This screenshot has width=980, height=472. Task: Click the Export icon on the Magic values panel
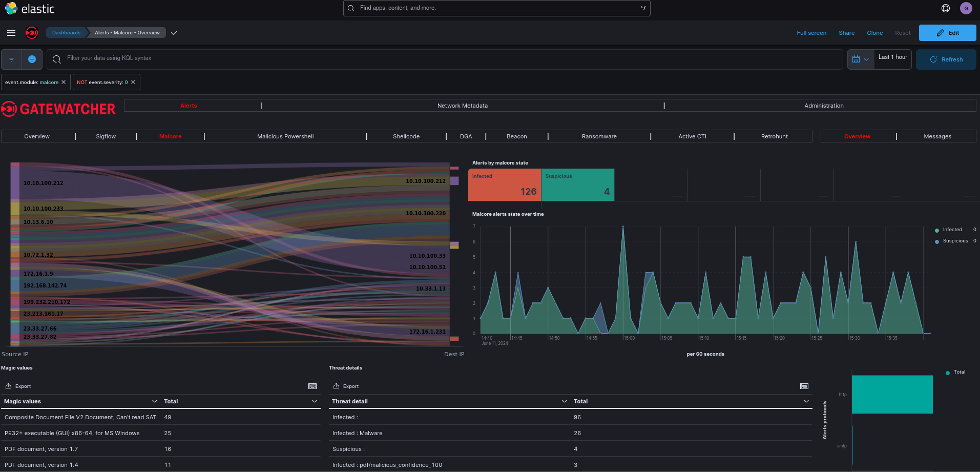coord(8,386)
